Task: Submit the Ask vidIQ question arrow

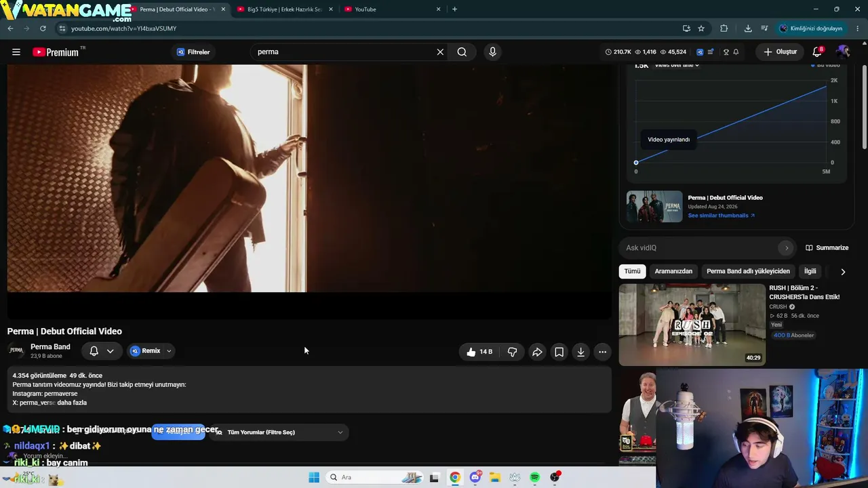Action: pyautogui.click(x=786, y=248)
